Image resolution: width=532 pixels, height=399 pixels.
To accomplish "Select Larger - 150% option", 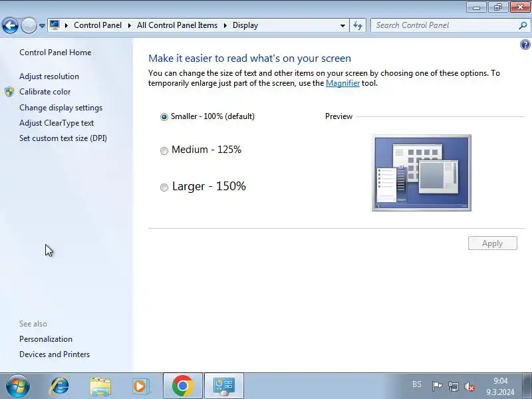I will (203, 186).
